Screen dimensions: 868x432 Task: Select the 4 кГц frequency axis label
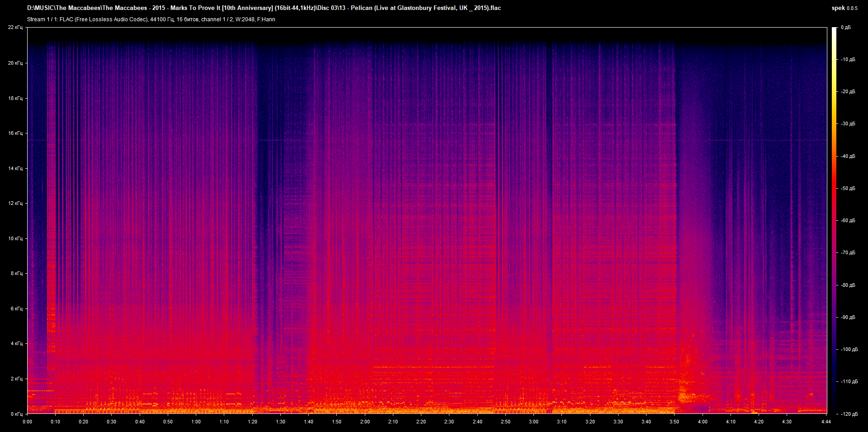point(16,344)
